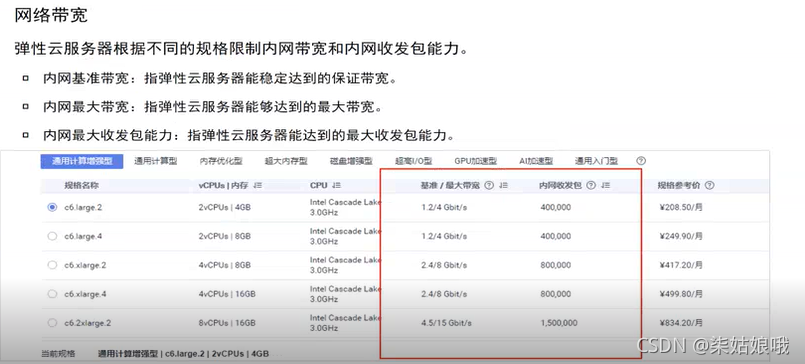805x364 pixels.
Task: Click price ¥249.90/月
Action: tap(680, 236)
